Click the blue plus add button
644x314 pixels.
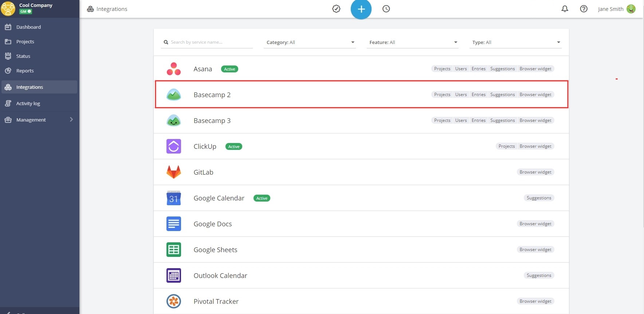click(361, 9)
